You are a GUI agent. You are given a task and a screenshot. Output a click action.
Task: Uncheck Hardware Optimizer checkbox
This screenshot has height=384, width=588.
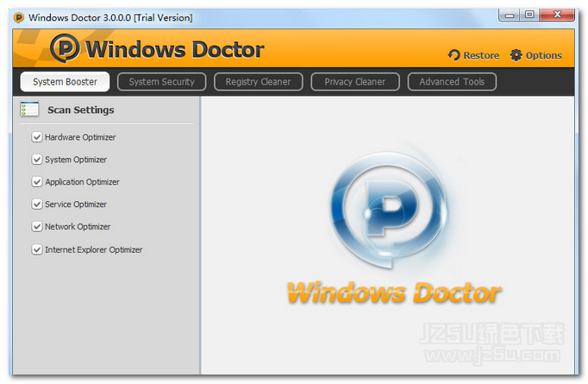37,137
